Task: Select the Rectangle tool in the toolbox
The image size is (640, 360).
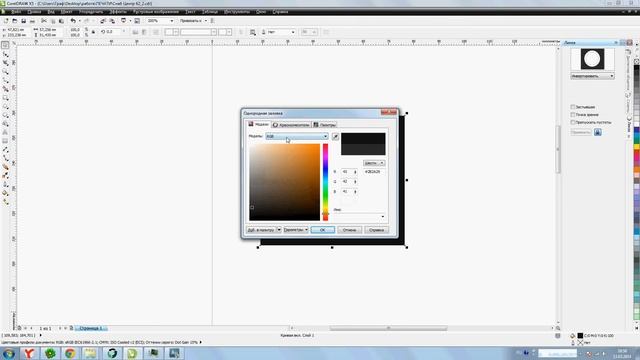Action: (x=5, y=98)
